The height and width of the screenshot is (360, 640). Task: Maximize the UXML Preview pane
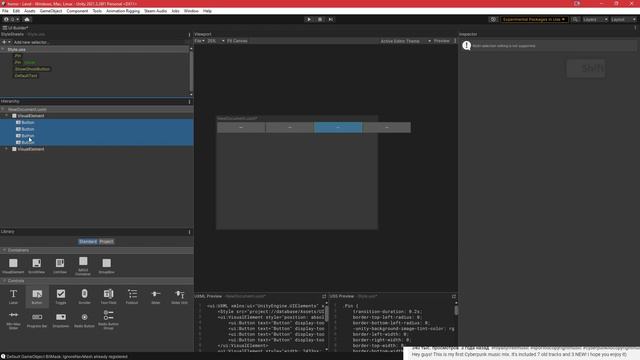coord(324,296)
